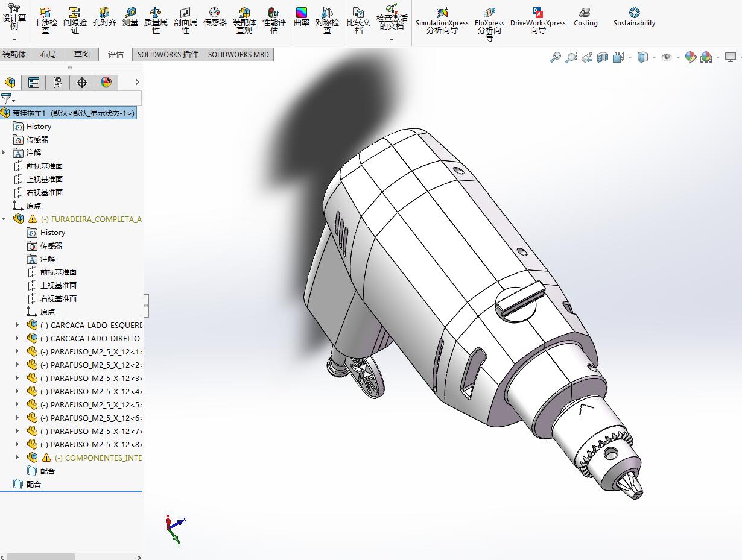Start the 对称检查 symmetry check
The image size is (742, 560).
click(x=327, y=20)
